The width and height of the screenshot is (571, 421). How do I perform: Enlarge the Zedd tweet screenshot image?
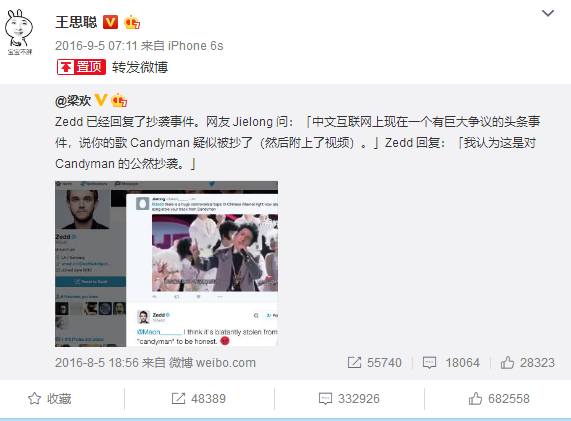point(166,264)
